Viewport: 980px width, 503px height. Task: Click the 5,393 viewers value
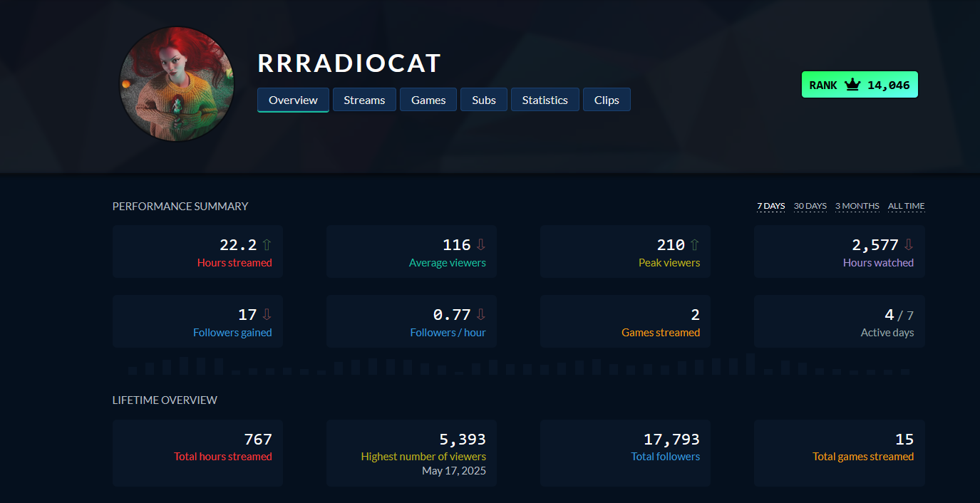tap(463, 440)
